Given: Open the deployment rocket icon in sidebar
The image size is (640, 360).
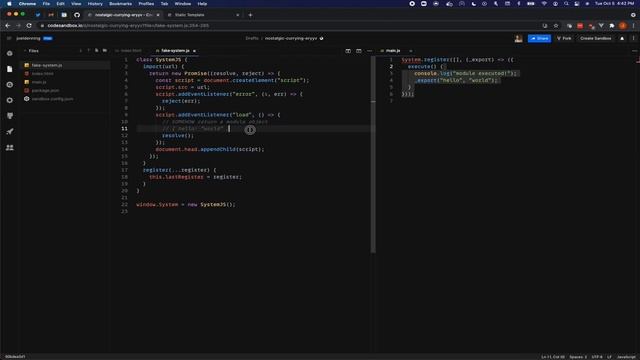Looking at the screenshot, I should point(9,131).
